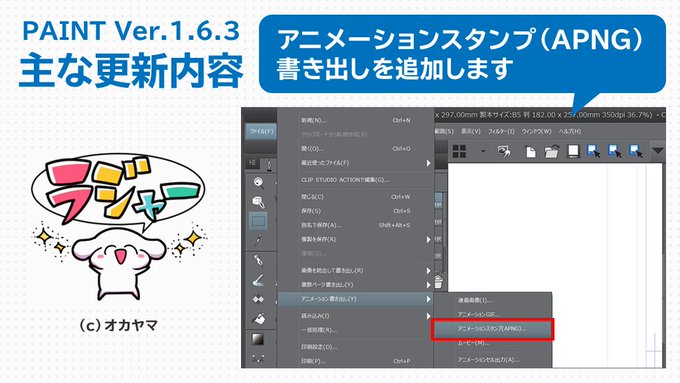Click the middle blue cursor icon
This screenshot has height=383, width=680.
pyautogui.click(x=615, y=151)
